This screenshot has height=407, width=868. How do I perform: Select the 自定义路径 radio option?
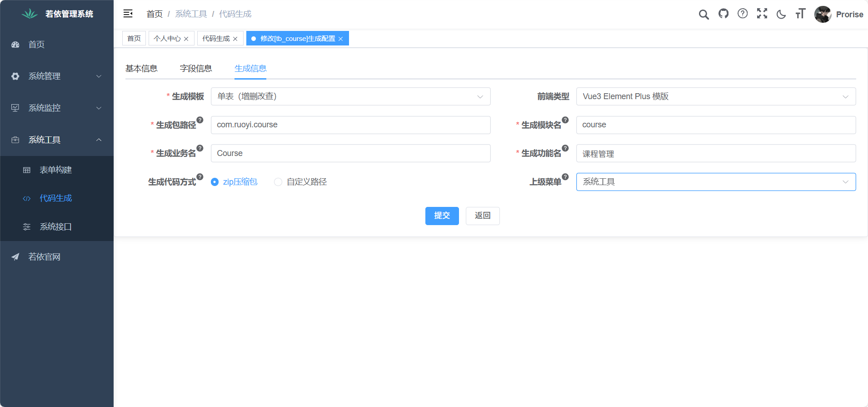(278, 182)
